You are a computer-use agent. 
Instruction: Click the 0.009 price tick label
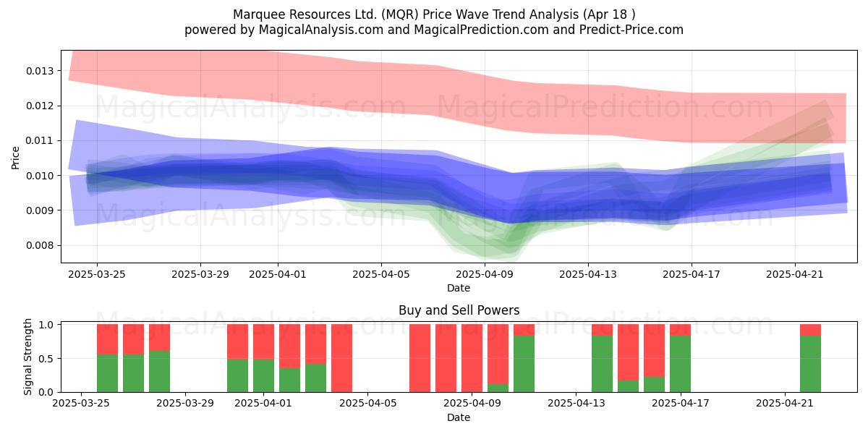pyautogui.click(x=39, y=210)
